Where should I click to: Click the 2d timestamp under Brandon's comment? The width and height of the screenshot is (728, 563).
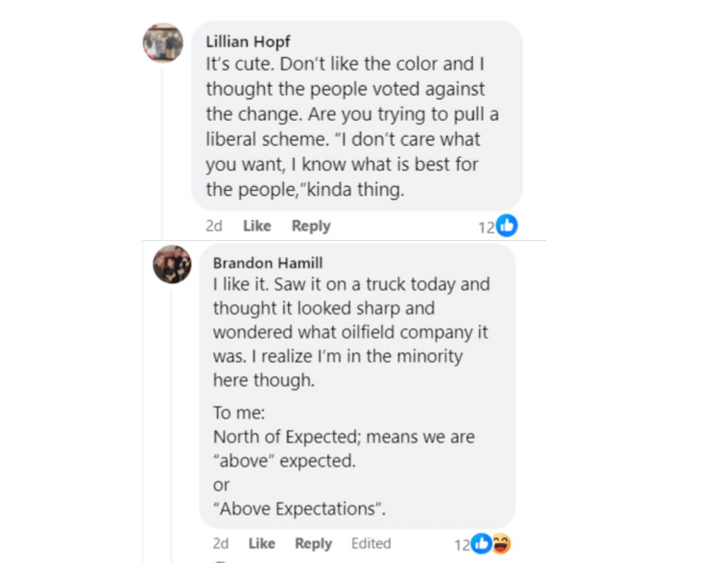[221, 544]
